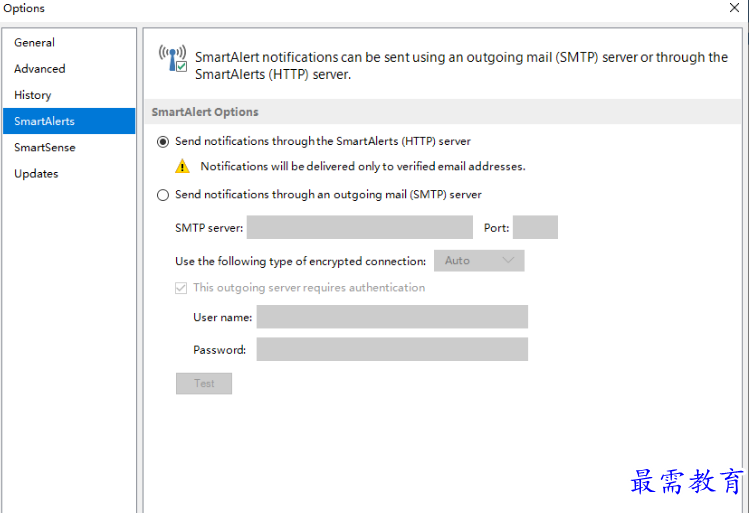Viewport: 752px width, 513px height.
Task: Click the encrypted connection type label
Action: tap(300, 261)
